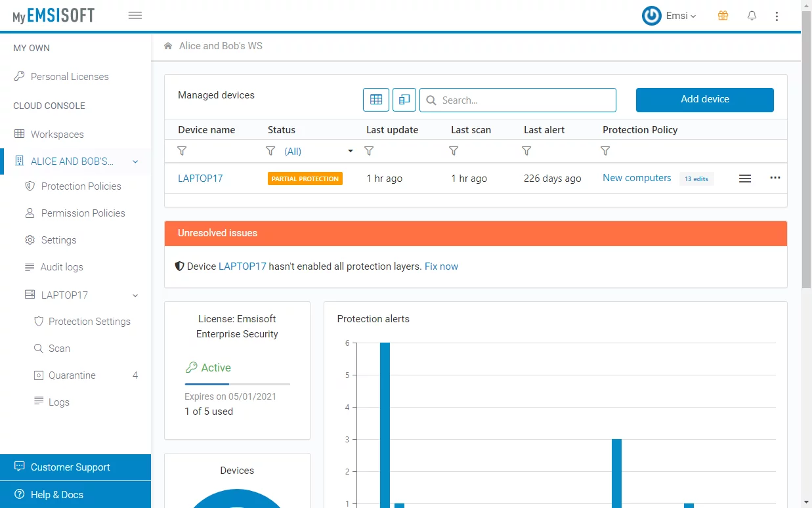Collapse the LAPTOP17 sidebar chevron
The image size is (812, 508).
pyautogui.click(x=135, y=295)
